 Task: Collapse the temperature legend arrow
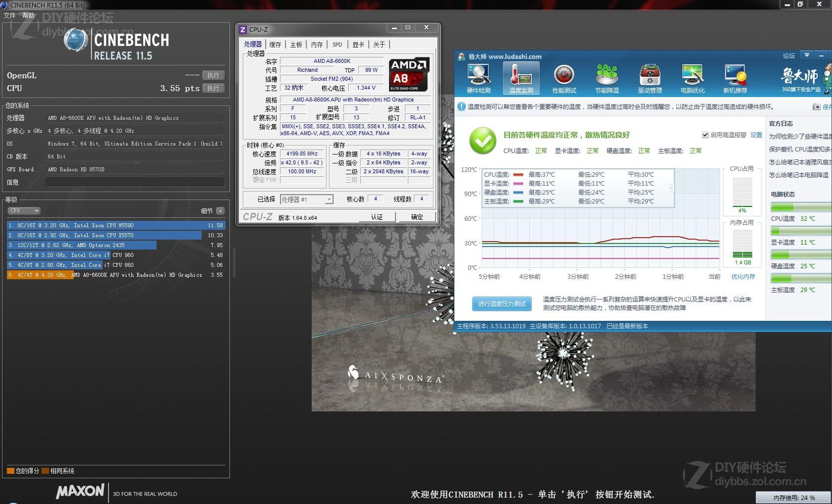click(x=671, y=188)
